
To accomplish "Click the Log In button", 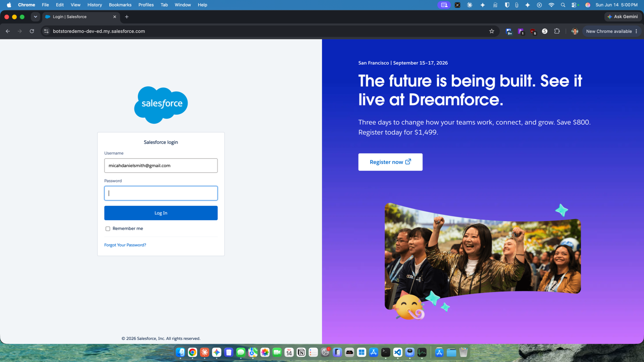I will [x=161, y=213].
